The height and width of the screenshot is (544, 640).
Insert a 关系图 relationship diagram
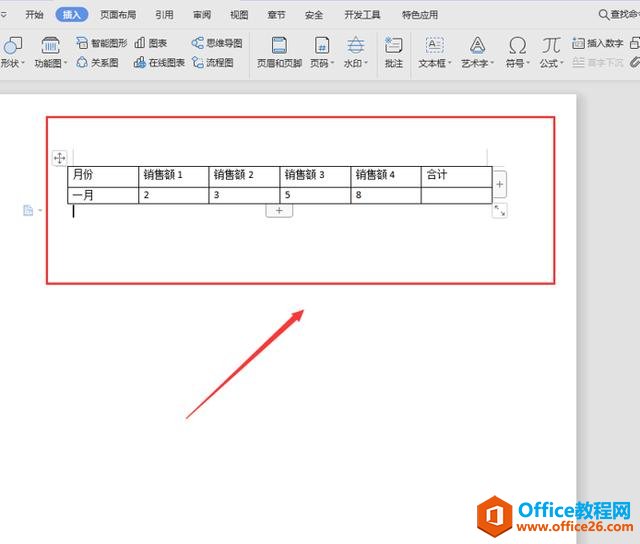click(97, 62)
